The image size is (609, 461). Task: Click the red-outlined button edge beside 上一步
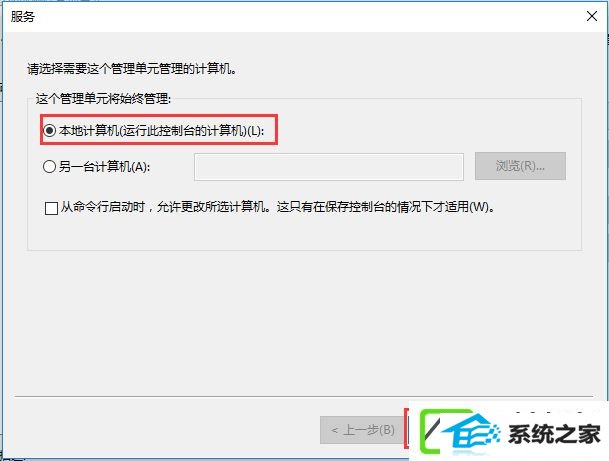(x=406, y=429)
